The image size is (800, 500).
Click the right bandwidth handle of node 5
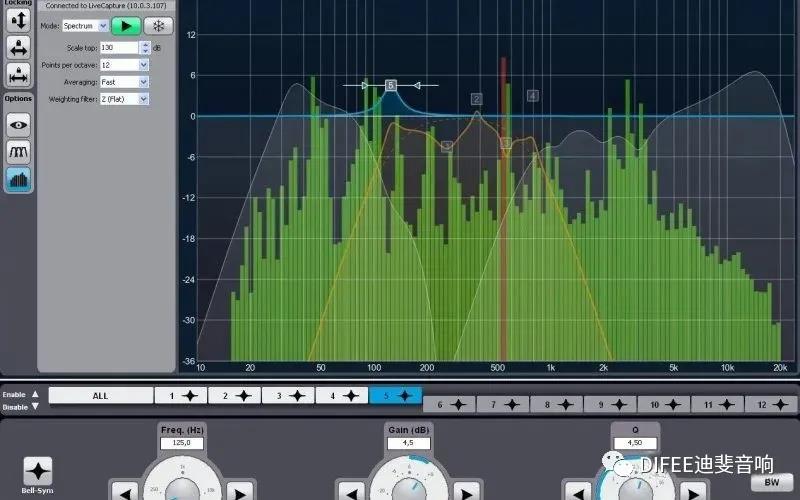(417, 85)
